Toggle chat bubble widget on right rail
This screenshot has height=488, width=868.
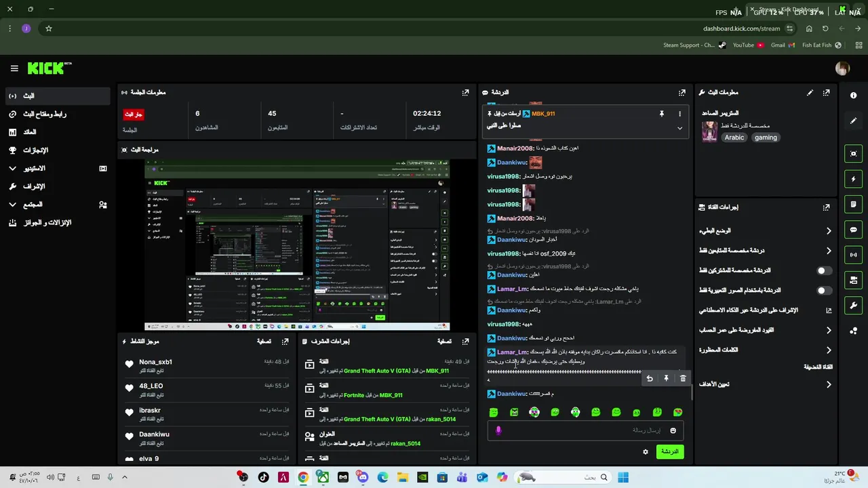853,230
